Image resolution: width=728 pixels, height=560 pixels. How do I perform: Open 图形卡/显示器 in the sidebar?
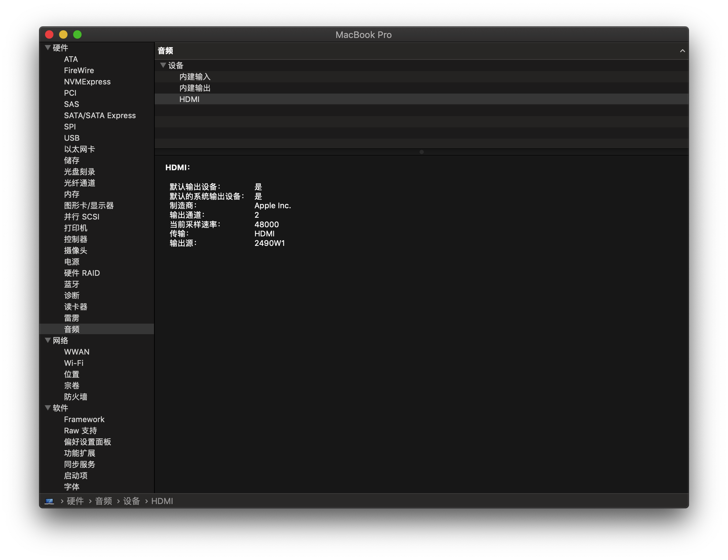pos(89,205)
